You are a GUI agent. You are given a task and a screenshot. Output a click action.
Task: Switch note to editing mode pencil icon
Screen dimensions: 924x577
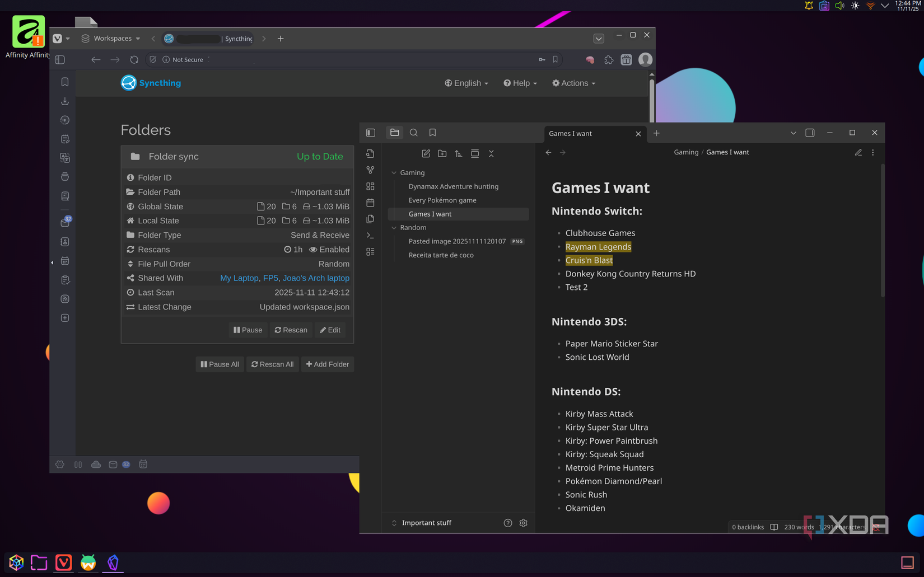(x=858, y=152)
